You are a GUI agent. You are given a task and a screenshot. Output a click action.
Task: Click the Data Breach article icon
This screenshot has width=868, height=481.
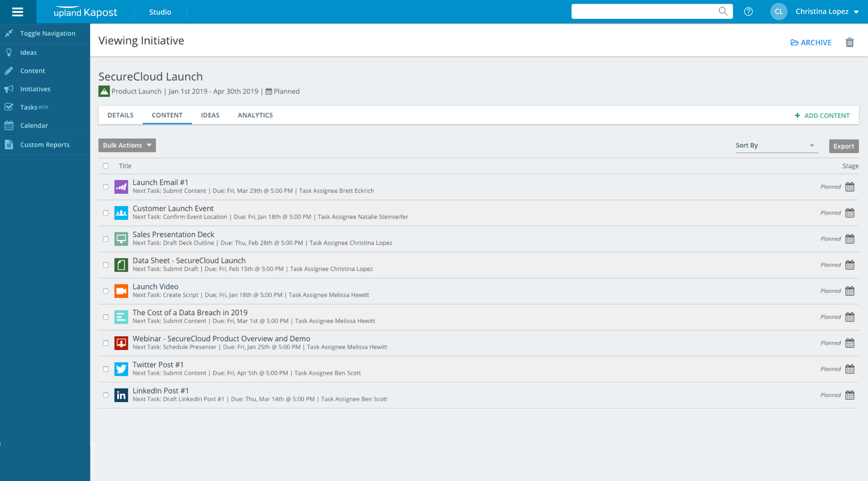click(x=121, y=317)
